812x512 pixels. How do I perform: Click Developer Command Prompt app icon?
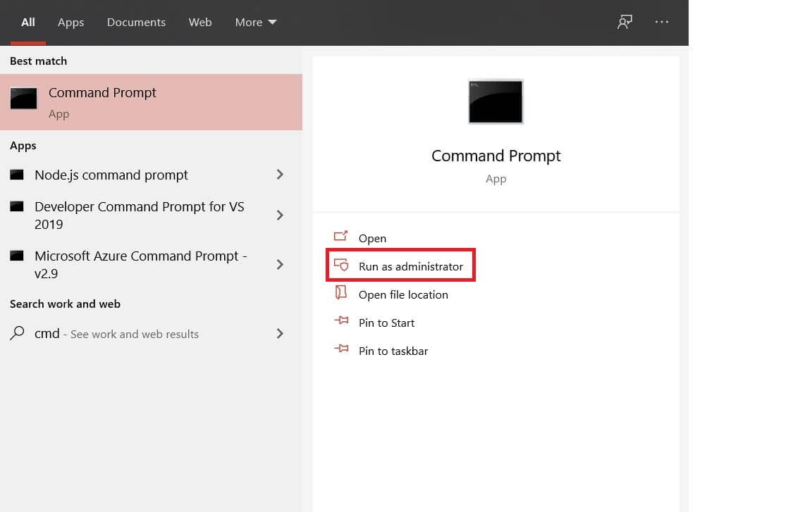[x=17, y=206]
